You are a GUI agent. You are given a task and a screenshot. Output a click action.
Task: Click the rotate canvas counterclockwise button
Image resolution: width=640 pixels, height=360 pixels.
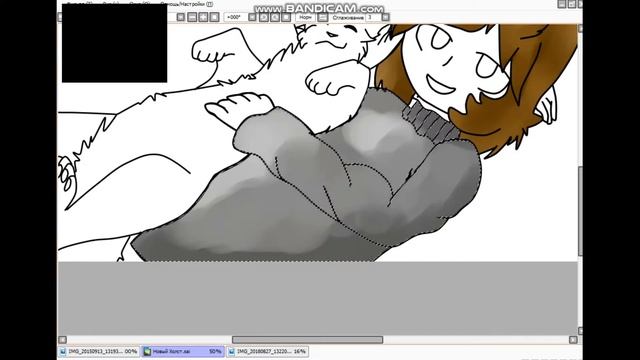point(264,17)
